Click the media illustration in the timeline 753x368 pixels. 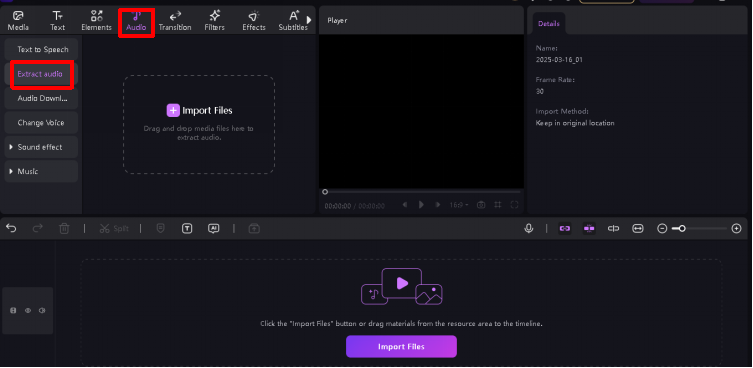401,287
